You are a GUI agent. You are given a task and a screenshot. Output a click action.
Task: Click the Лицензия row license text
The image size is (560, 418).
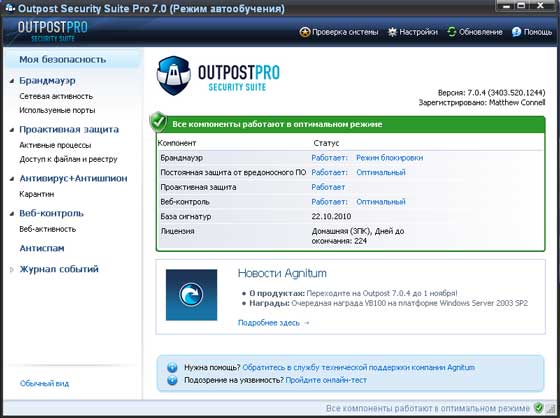pyautogui.click(x=358, y=236)
